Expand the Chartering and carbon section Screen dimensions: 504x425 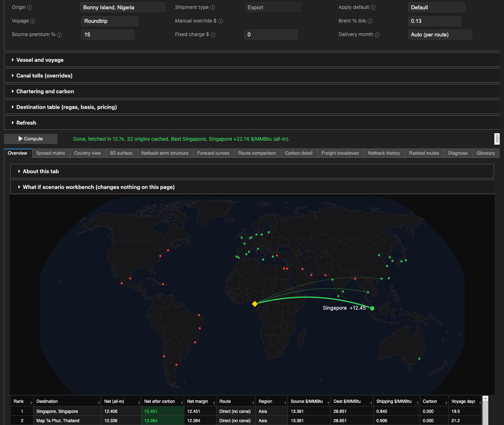251,91
